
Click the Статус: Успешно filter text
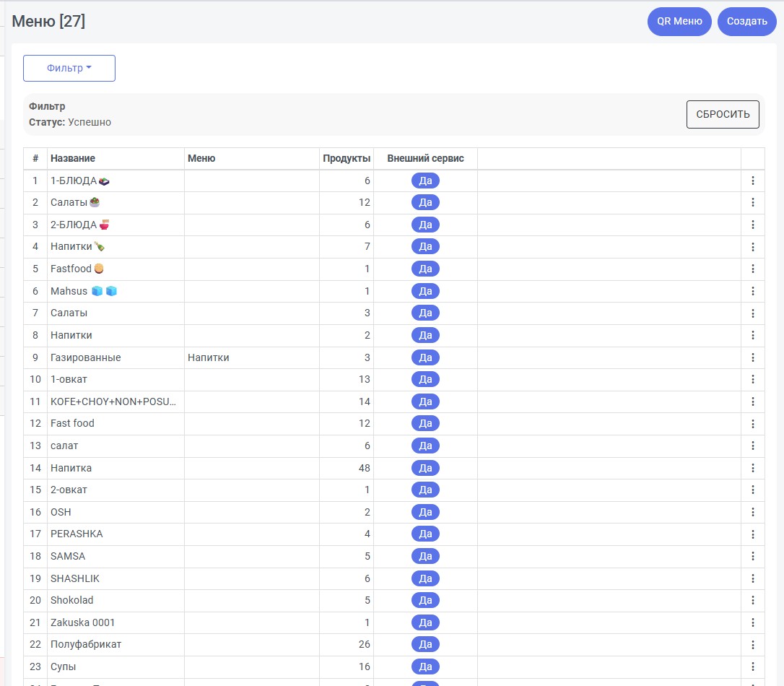coord(70,123)
